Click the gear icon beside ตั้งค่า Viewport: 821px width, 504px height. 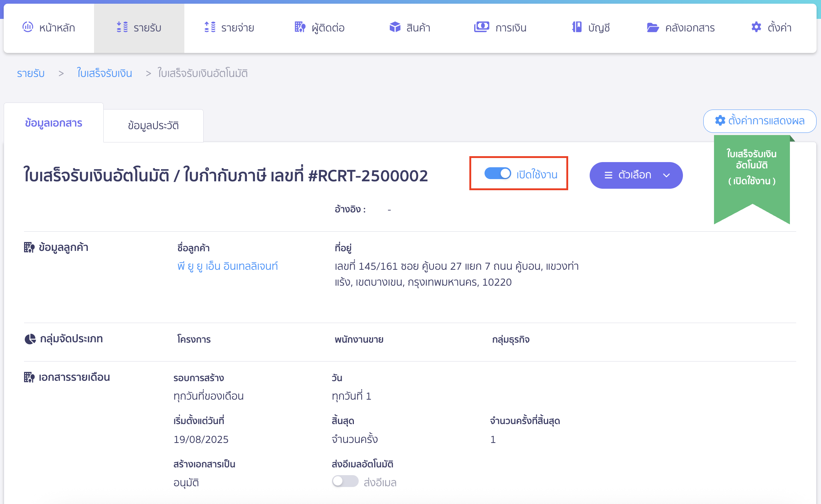[756, 27]
